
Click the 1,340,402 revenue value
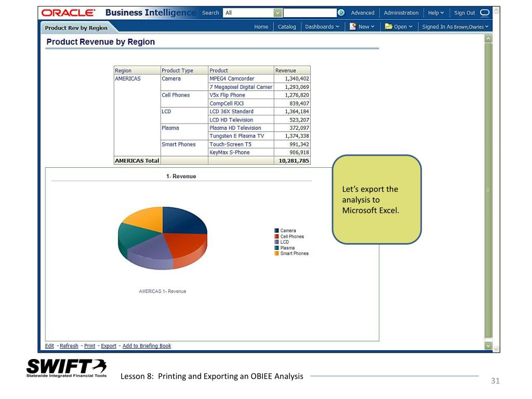[297, 79]
